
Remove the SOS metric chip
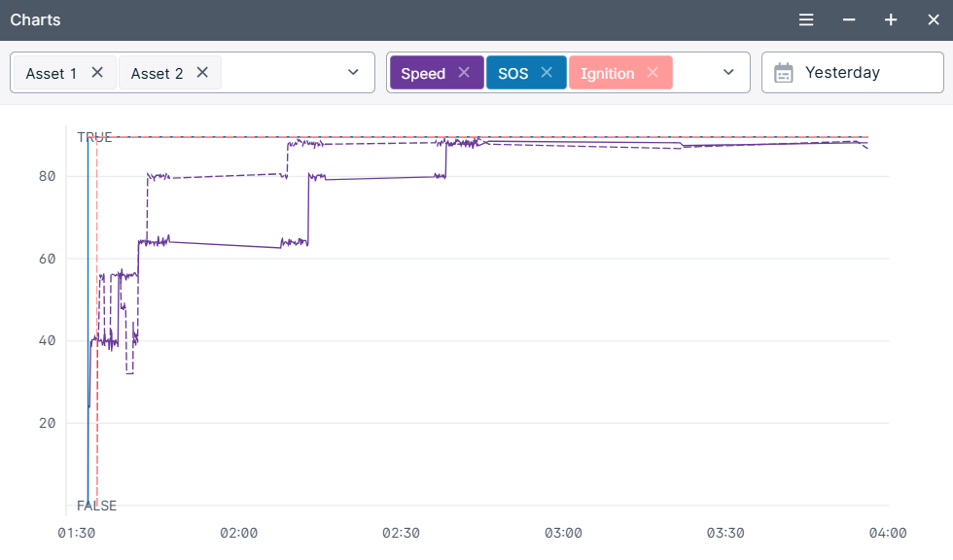coord(547,73)
